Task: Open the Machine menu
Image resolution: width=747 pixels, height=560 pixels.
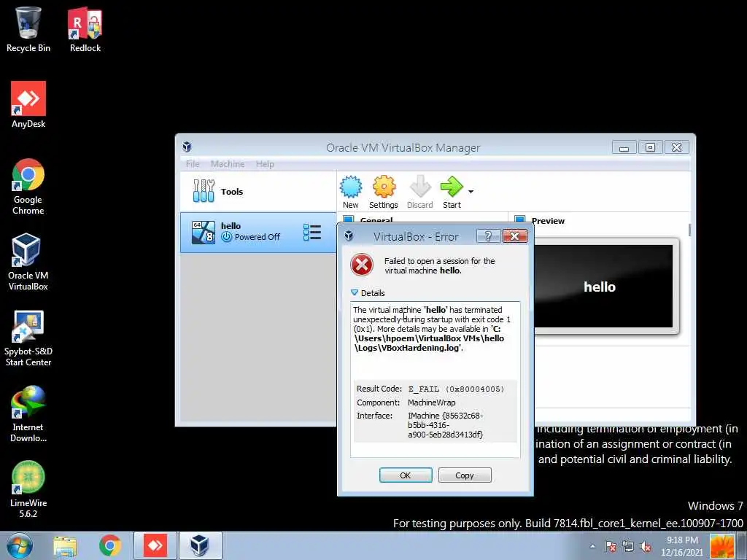Action: (x=228, y=164)
